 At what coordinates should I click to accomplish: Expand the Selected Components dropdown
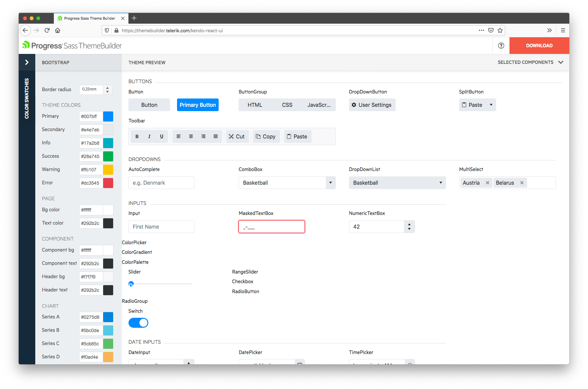pos(530,62)
